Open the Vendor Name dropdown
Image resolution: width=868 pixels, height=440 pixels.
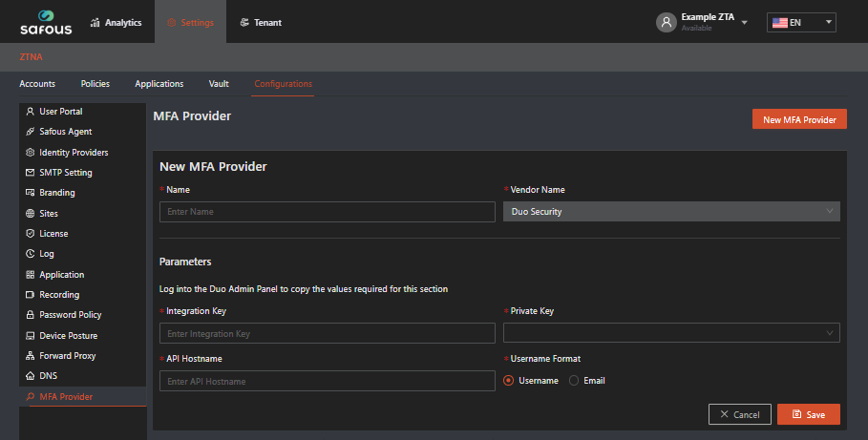[x=671, y=212]
